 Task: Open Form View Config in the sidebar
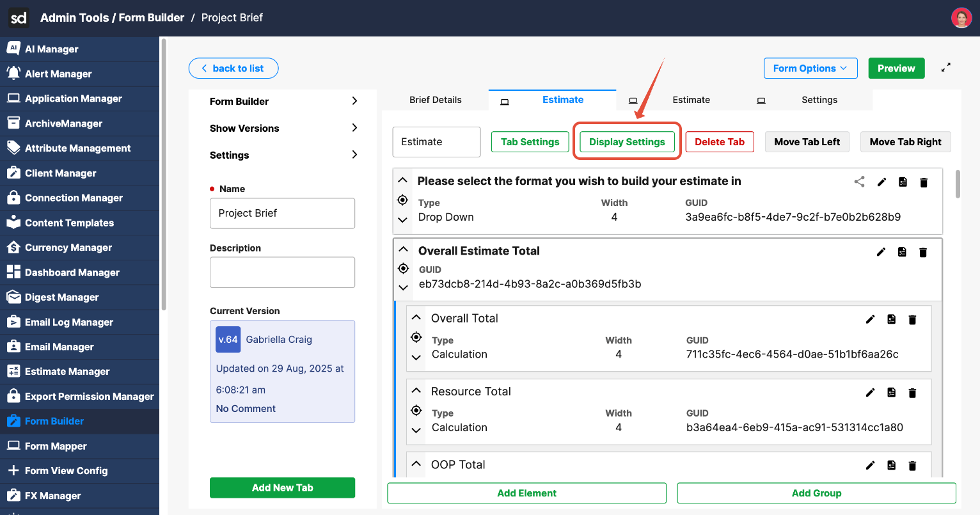pos(79,471)
